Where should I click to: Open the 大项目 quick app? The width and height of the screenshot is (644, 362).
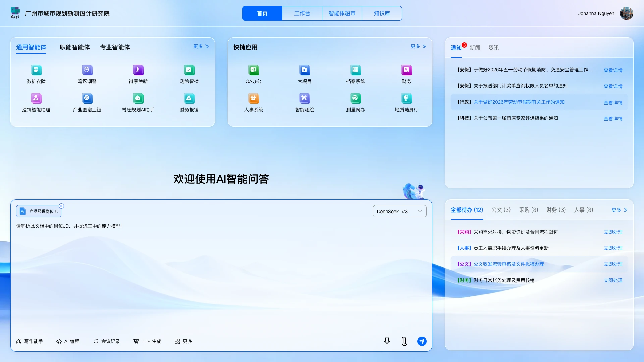pos(305,70)
